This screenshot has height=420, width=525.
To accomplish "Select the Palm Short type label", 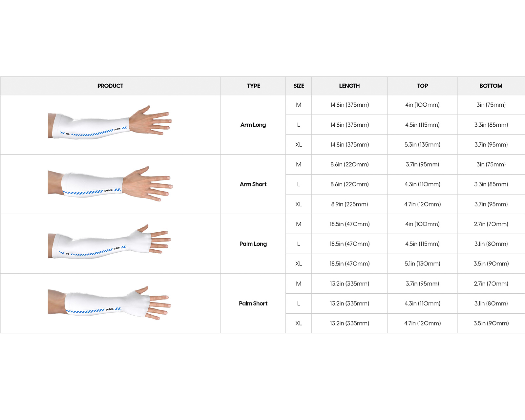I will pyautogui.click(x=253, y=304).
